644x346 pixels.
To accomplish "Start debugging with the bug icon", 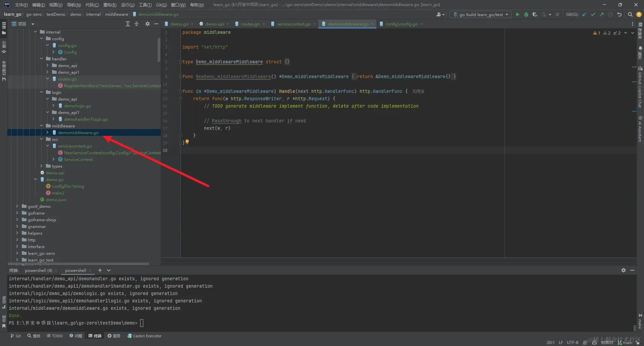I will 526,14.
